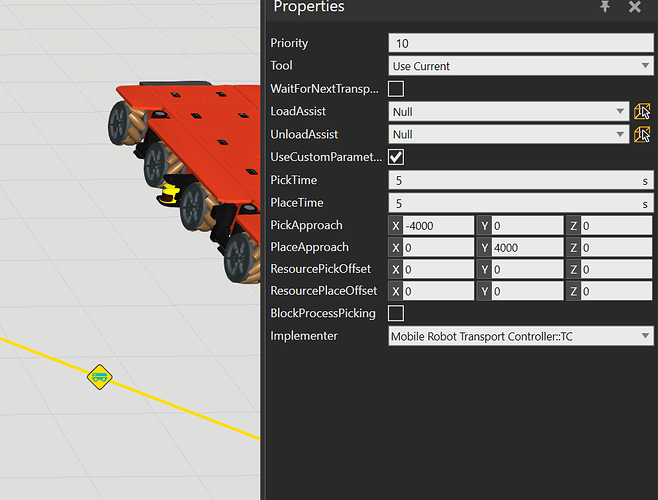Click the pin icon in Properties header
The width and height of the screenshot is (658, 500).
604,7
